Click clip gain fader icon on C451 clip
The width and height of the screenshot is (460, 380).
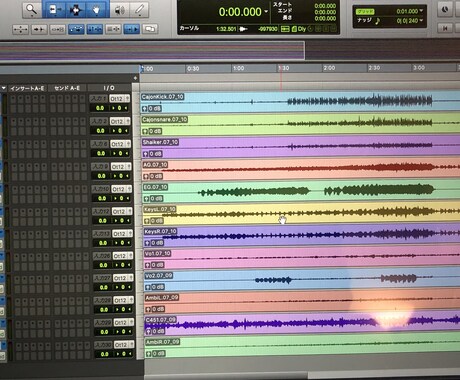149,331
